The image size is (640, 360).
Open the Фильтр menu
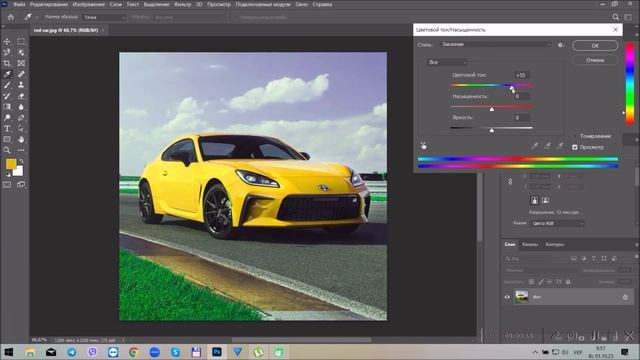(182, 4)
